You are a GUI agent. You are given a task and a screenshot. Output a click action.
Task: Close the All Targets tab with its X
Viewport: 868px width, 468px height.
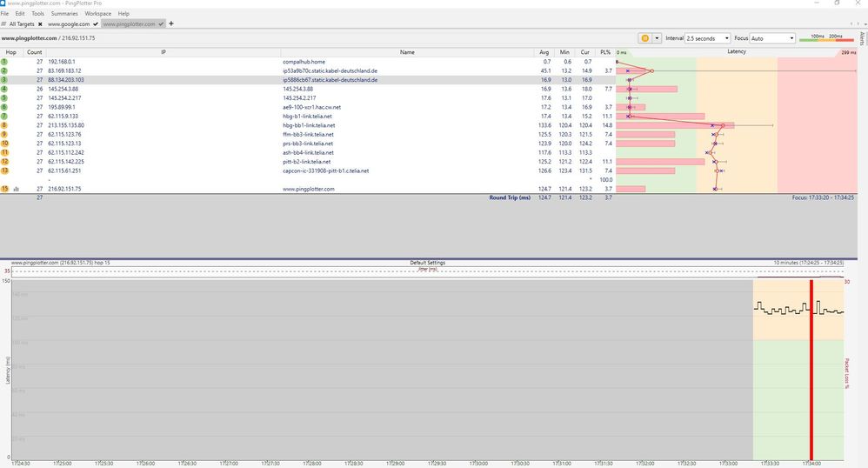coord(40,24)
